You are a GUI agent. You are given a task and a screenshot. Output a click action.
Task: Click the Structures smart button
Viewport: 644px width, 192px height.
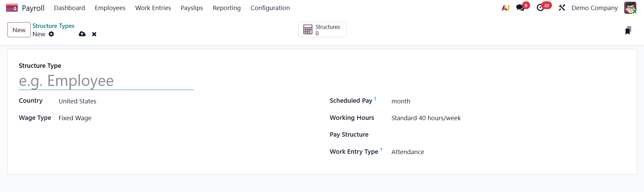click(x=322, y=30)
